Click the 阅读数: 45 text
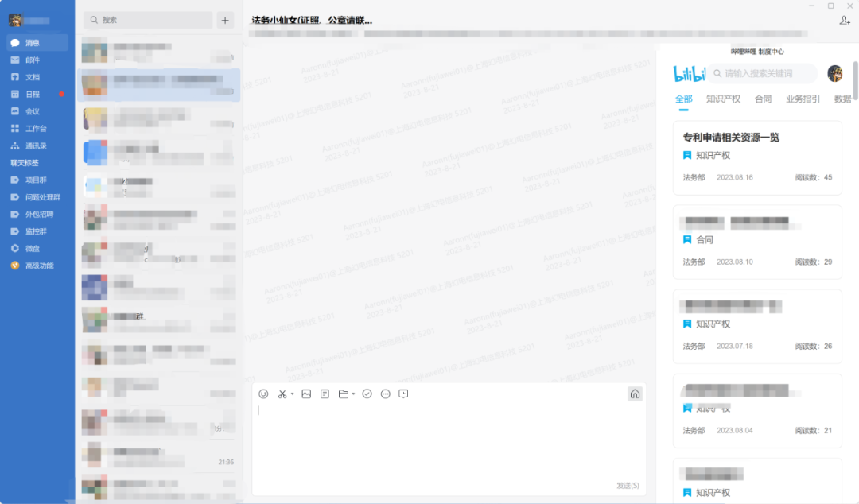The image size is (859, 504). [814, 177]
